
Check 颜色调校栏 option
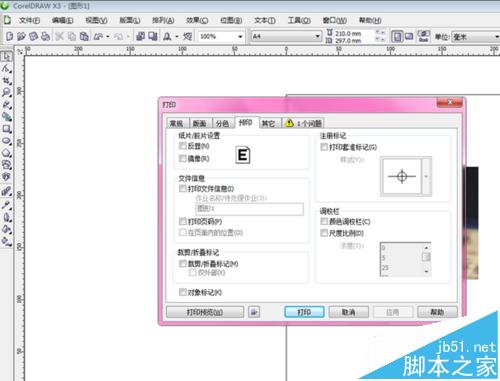click(324, 221)
